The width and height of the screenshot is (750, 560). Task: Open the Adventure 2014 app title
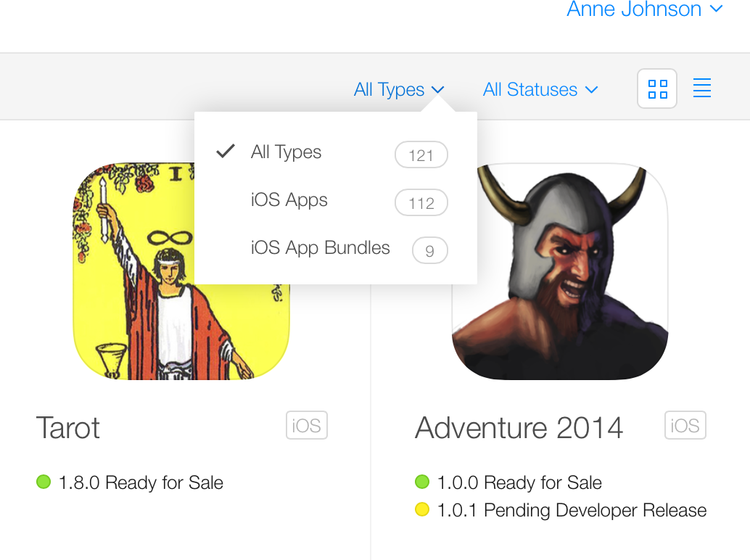[519, 428]
